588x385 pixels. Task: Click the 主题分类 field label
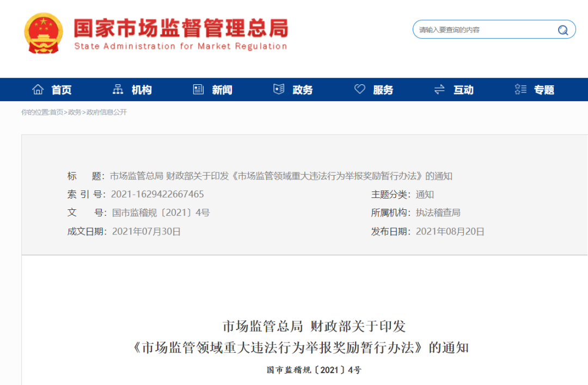pyautogui.click(x=391, y=194)
